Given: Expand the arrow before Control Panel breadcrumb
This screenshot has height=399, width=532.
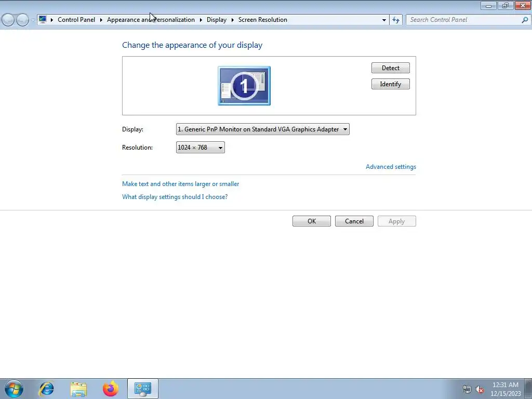Looking at the screenshot, I should [51, 20].
